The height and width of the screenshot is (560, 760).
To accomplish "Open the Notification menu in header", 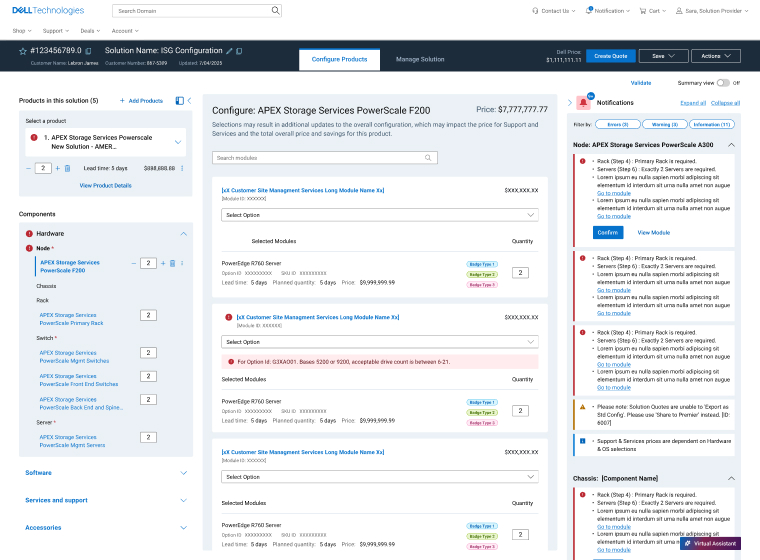I will coord(607,11).
